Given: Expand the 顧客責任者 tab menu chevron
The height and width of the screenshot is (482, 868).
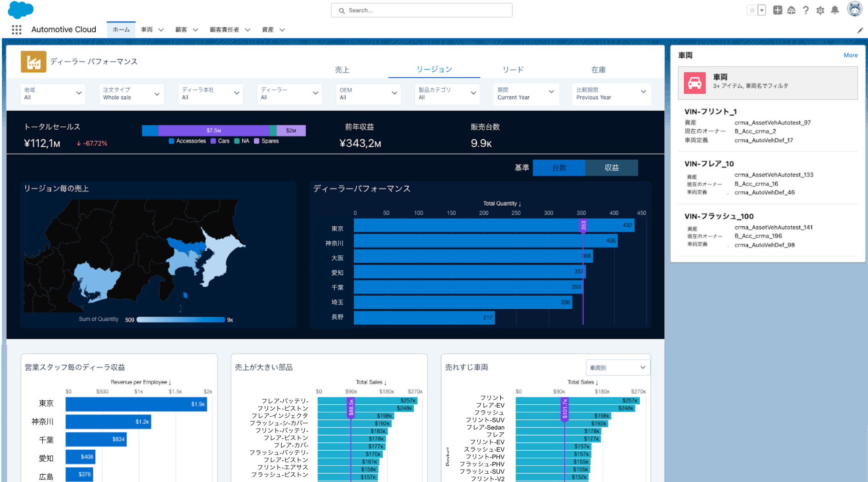Looking at the screenshot, I should [x=248, y=30].
